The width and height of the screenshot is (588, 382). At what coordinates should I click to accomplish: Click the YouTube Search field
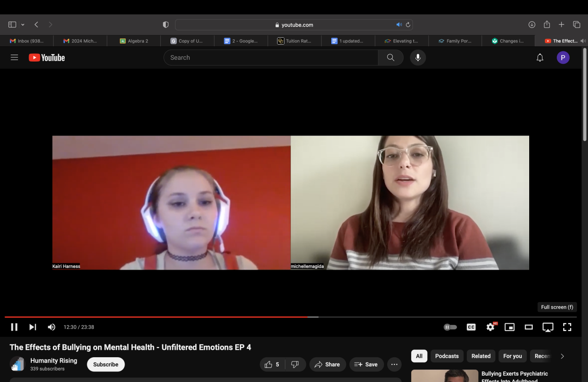pos(271,57)
